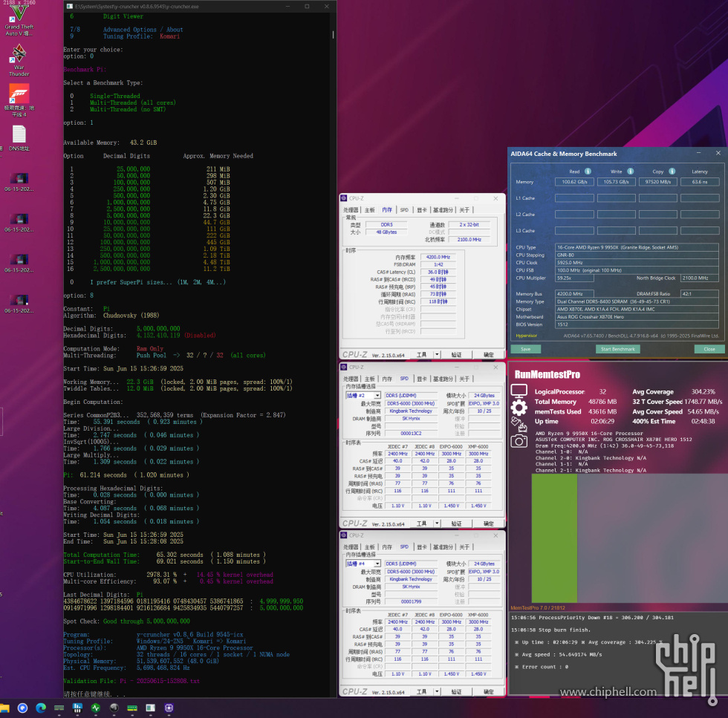This screenshot has height=718, width=728.
Task: Click the gray RAM stick icon on taskbar
Action: coord(59,708)
